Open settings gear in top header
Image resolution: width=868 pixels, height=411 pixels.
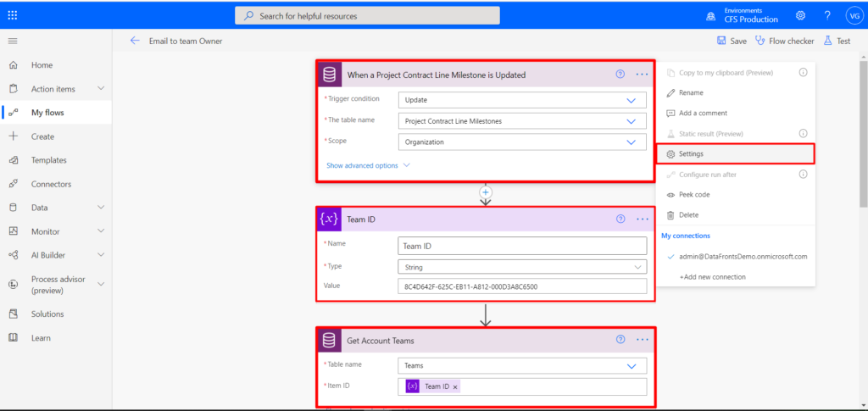point(800,15)
